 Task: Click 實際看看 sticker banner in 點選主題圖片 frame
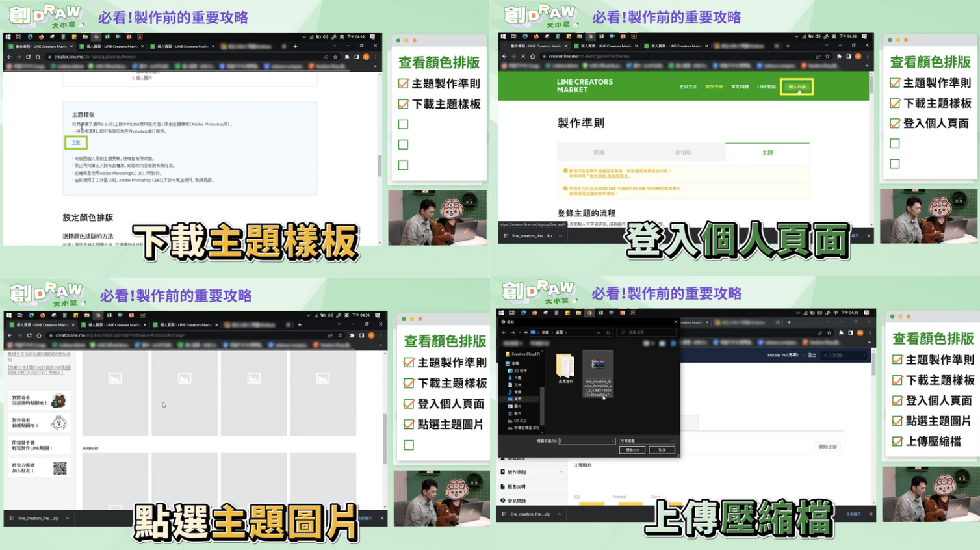[38, 400]
